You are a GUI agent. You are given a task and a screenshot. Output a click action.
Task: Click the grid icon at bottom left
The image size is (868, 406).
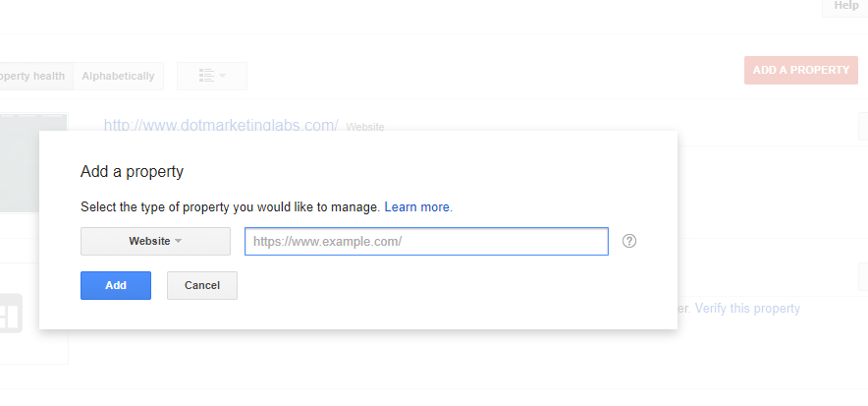pyautogui.click(x=10, y=316)
